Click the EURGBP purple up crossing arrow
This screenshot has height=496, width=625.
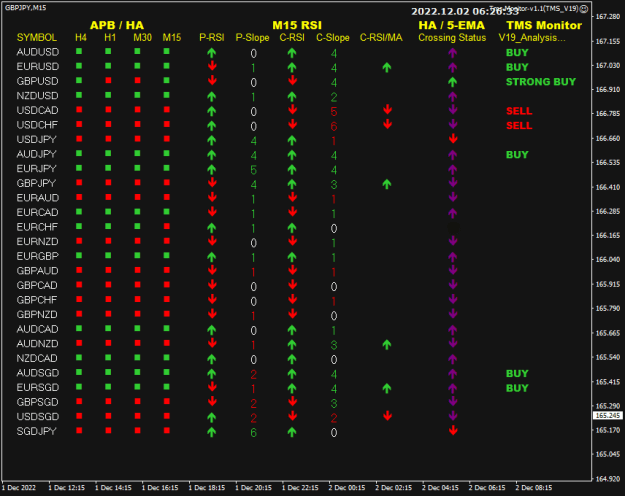pos(452,257)
